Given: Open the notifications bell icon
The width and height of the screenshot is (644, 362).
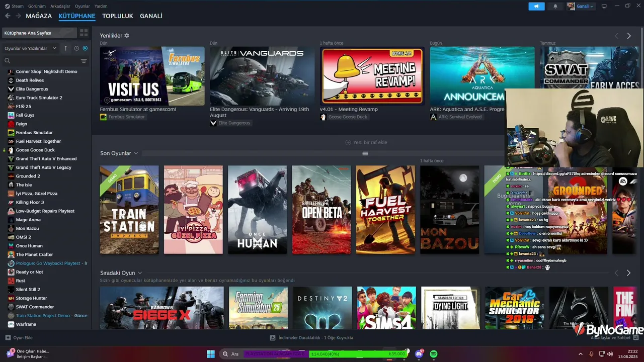Looking at the screenshot, I should pos(555,6).
